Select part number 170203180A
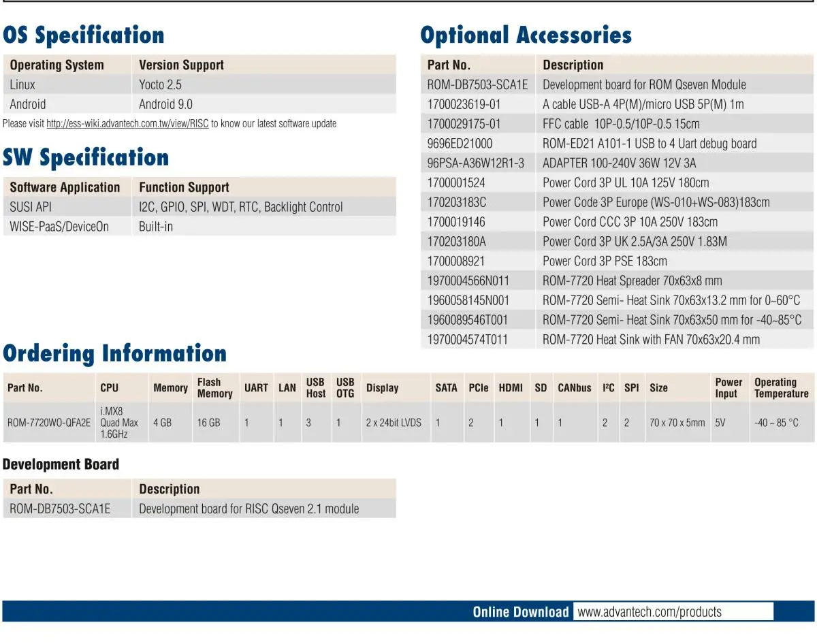 click(x=457, y=242)
